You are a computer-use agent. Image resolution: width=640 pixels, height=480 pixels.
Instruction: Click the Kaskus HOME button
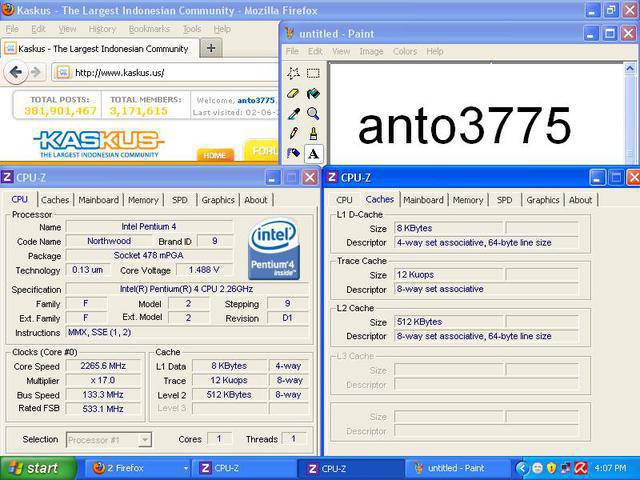[215, 155]
